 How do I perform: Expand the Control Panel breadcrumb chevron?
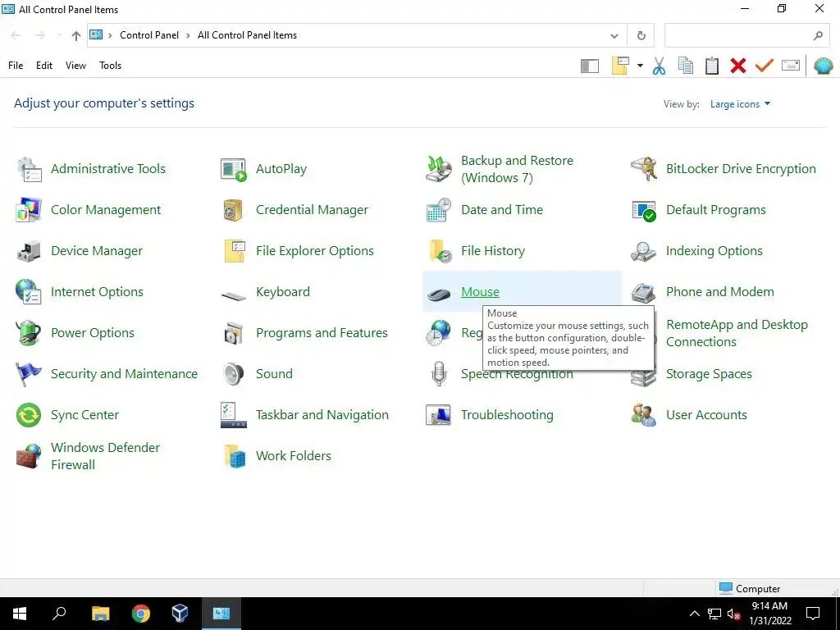188,35
